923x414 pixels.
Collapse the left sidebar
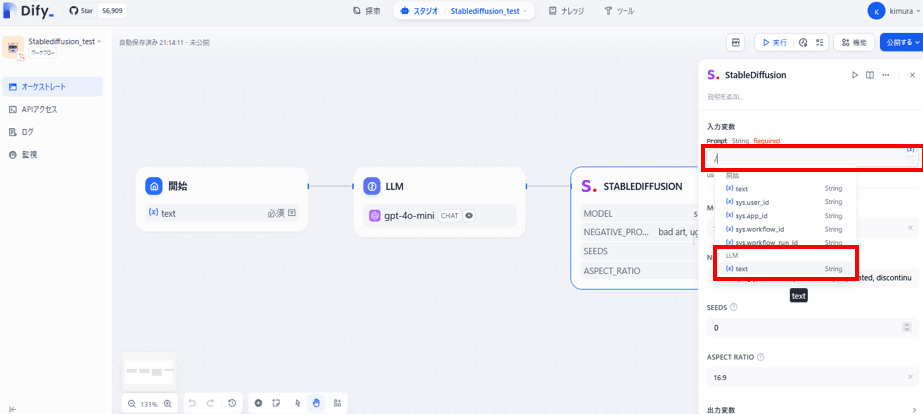coord(13,409)
